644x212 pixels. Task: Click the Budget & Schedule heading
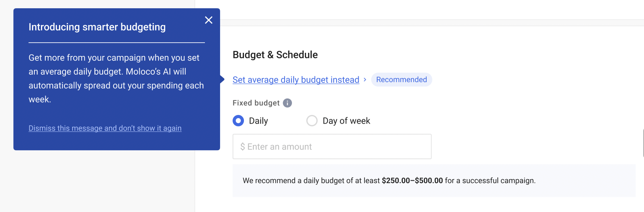(x=275, y=55)
